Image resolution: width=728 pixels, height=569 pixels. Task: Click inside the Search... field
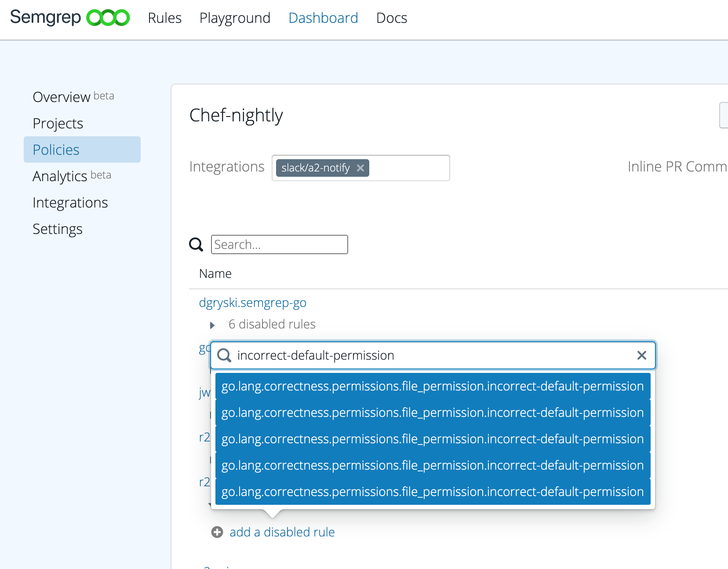pos(280,244)
